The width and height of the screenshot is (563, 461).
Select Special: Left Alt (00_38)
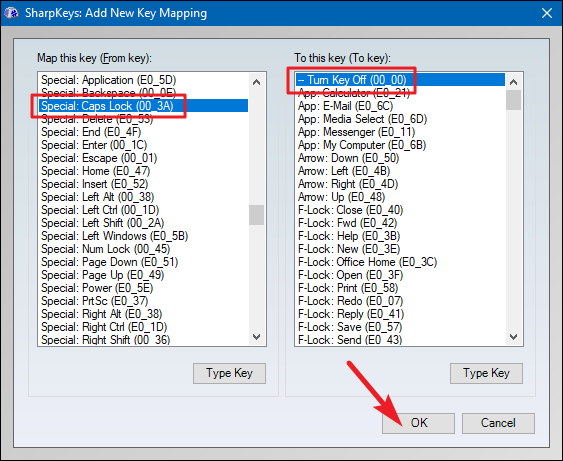(x=143, y=197)
